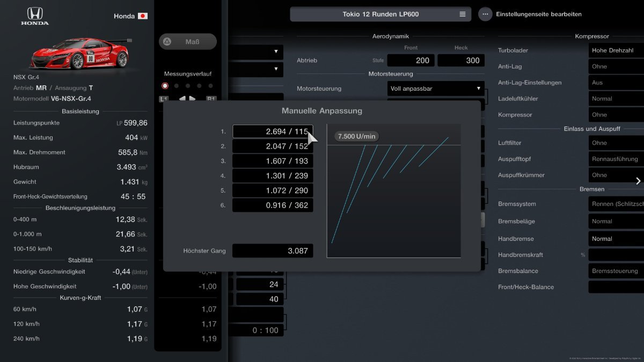Select the second measurement history dot
The width and height of the screenshot is (644, 362).
[177, 86]
